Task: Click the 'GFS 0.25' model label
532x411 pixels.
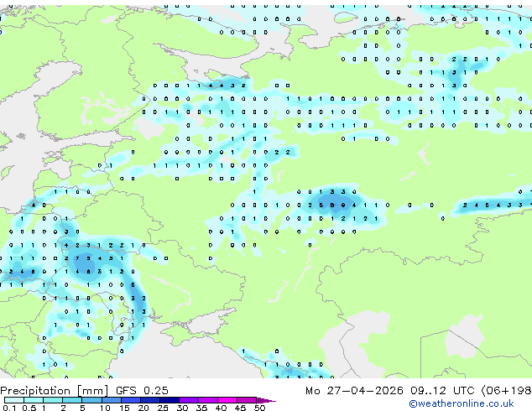Action: point(142,391)
